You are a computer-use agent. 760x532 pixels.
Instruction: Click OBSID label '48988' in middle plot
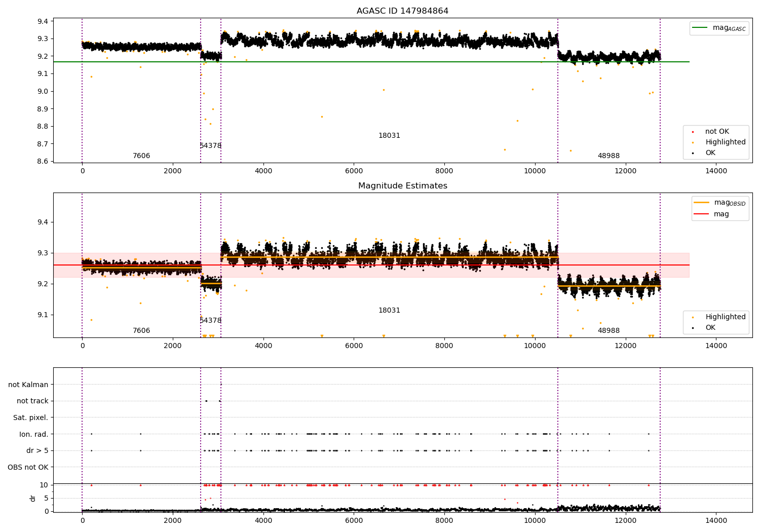609,331
